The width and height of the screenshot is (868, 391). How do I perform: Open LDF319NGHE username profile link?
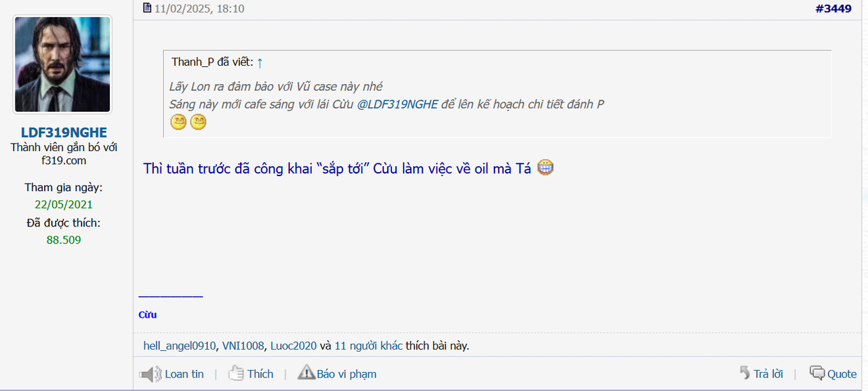64,132
